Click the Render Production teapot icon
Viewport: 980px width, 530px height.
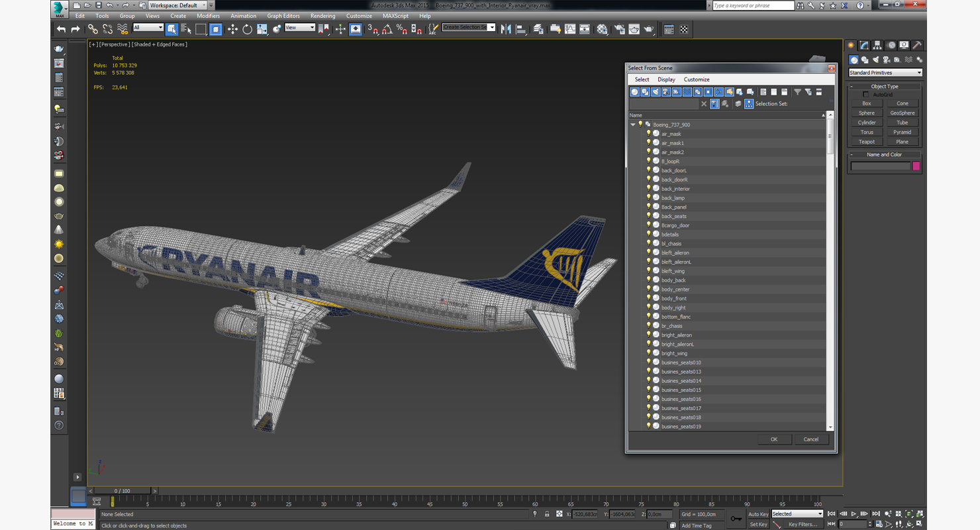point(649,29)
